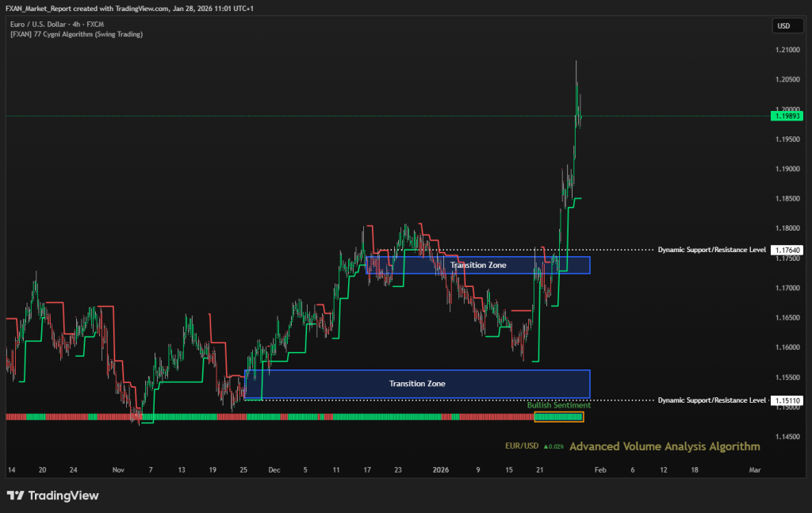Click the Bullish Sentiment text label

point(558,405)
